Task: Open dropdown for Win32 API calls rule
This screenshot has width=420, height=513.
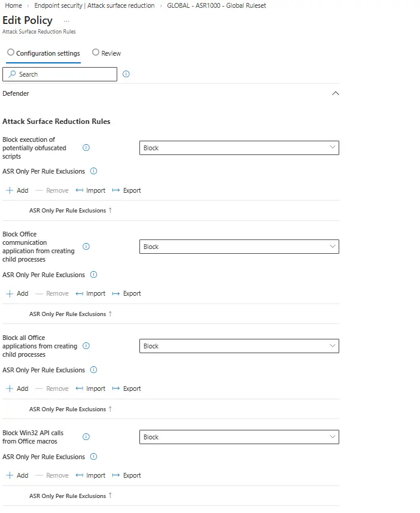Action: (239, 437)
